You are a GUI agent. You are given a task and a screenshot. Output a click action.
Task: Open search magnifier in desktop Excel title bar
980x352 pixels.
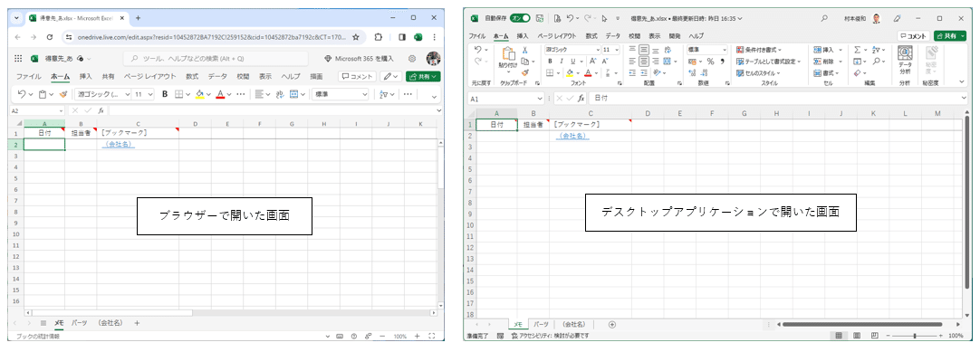point(823,19)
